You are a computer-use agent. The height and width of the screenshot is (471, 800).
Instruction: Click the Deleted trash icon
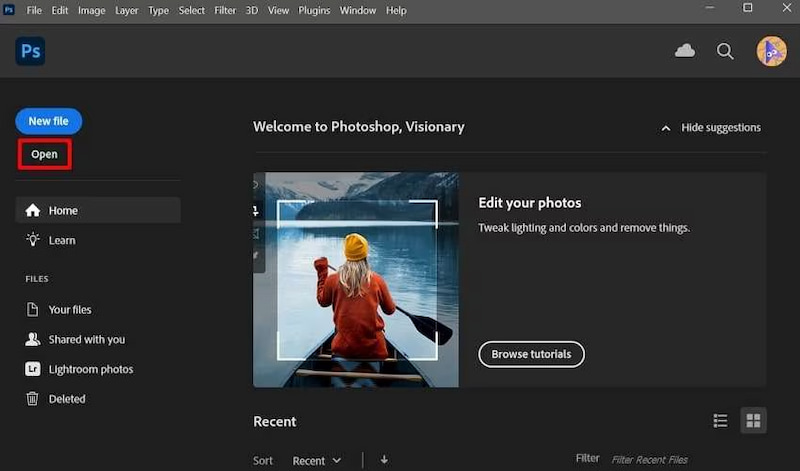[x=32, y=399]
